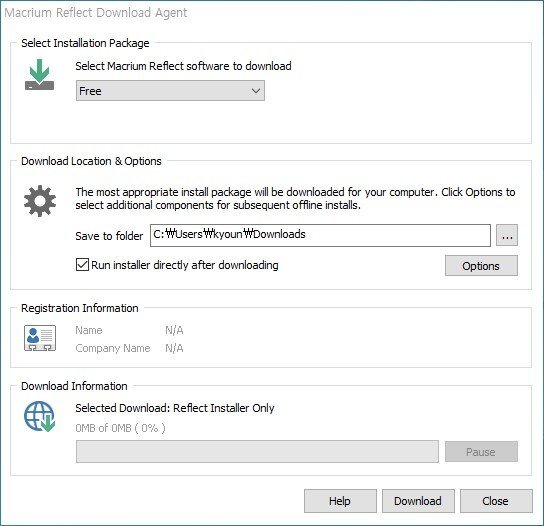This screenshot has width=544, height=526.
Task: Click the registration ID card icon
Action: (40, 338)
